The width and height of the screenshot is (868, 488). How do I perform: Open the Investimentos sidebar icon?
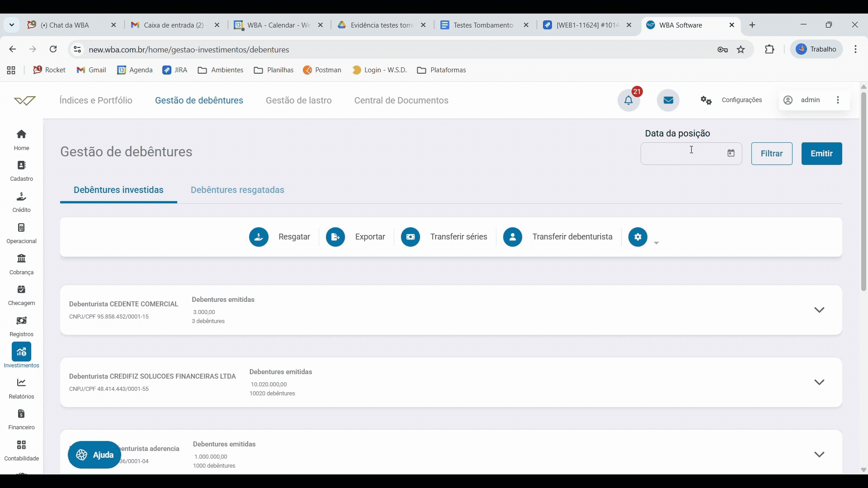click(x=21, y=352)
